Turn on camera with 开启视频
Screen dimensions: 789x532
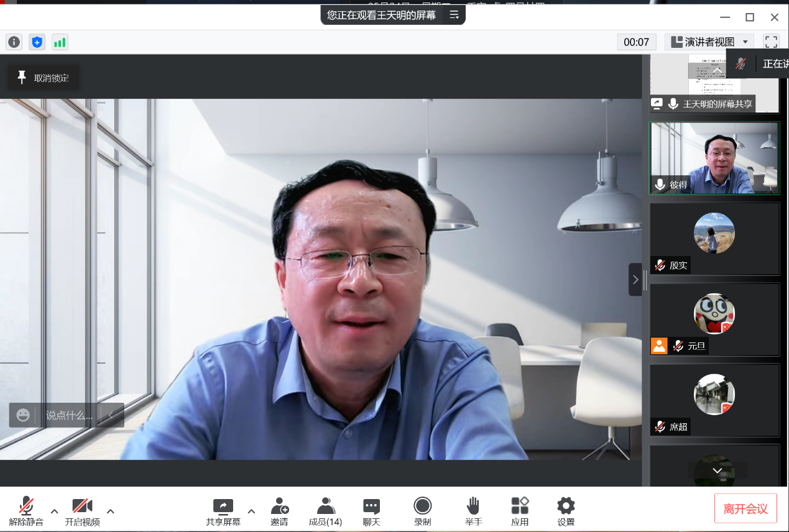tap(82, 511)
